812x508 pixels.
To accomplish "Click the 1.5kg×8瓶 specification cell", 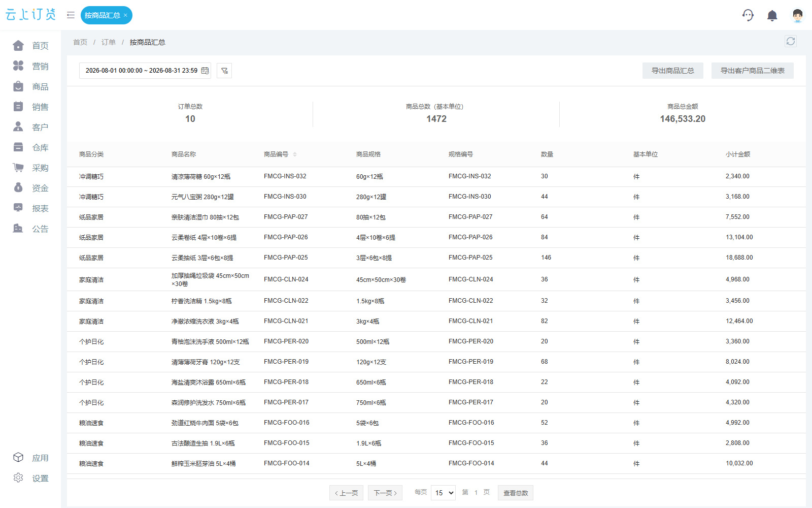I will tap(370, 301).
